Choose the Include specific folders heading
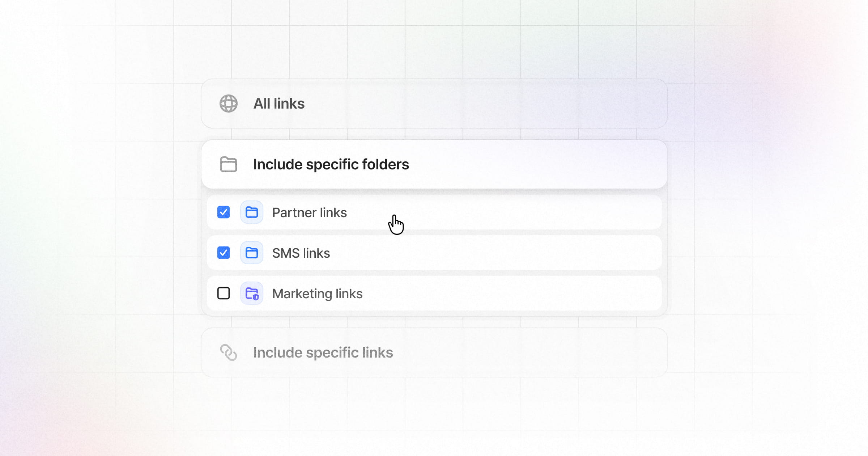 (331, 164)
